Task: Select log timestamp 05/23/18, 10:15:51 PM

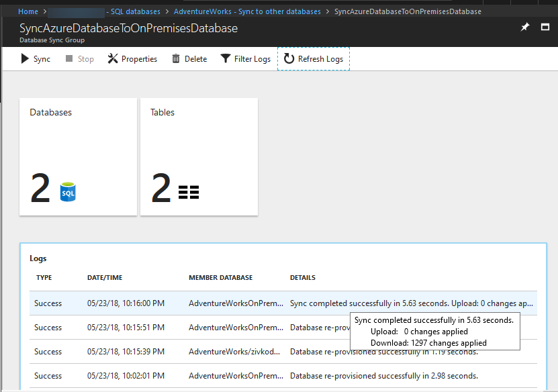Action: tap(126, 328)
